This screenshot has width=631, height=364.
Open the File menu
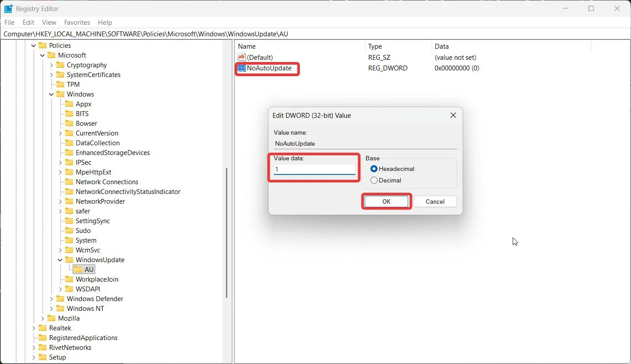pos(9,22)
